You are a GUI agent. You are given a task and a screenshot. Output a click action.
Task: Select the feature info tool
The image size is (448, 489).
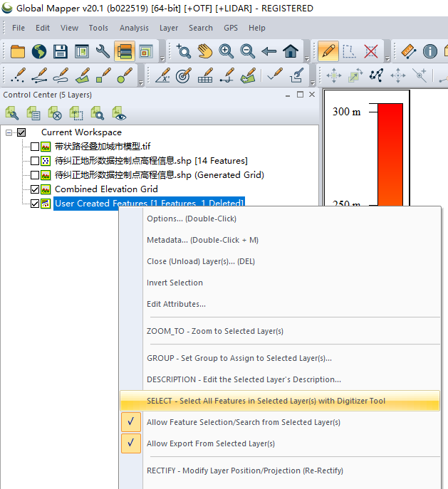(x=430, y=51)
